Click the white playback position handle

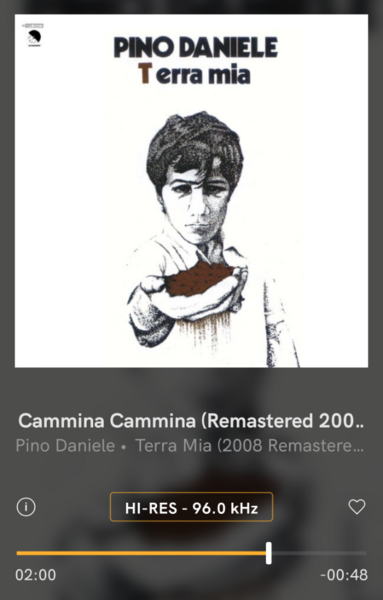point(269,553)
